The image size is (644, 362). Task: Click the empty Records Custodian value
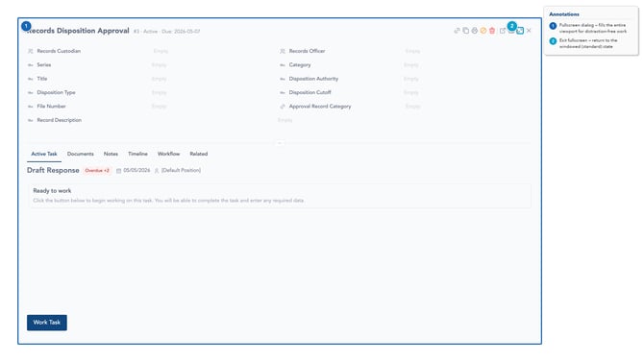pos(161,51)
